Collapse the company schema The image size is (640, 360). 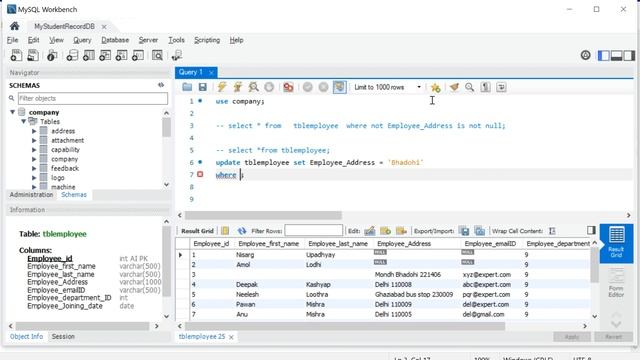(13, 112)
